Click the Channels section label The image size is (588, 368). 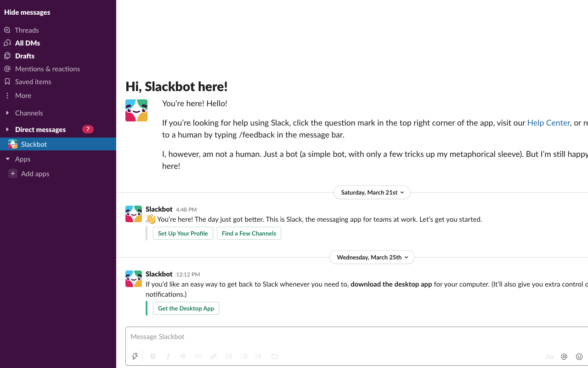29,113
